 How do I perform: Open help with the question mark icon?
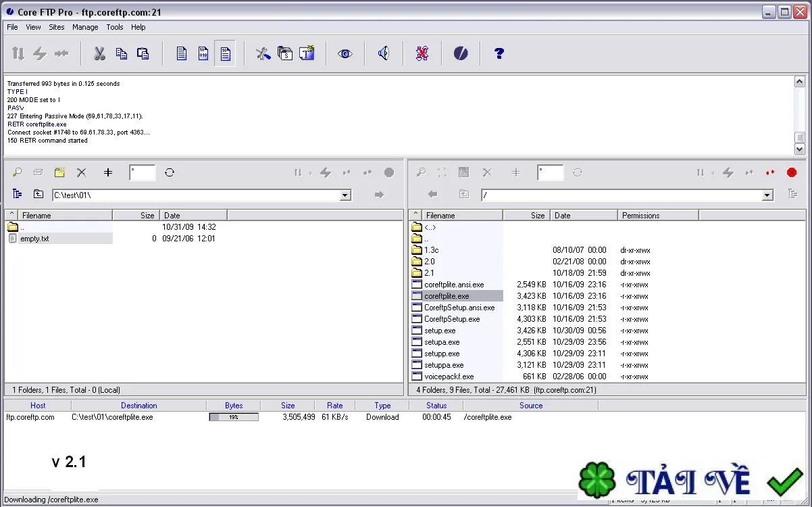pos(499,54)
